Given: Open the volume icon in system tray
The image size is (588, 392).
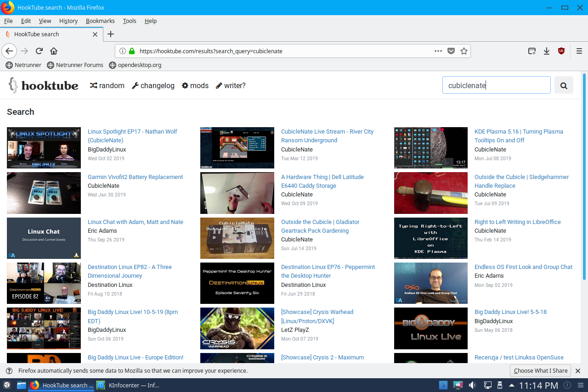Looking at the screenshot, I should (x=472, y=385).
